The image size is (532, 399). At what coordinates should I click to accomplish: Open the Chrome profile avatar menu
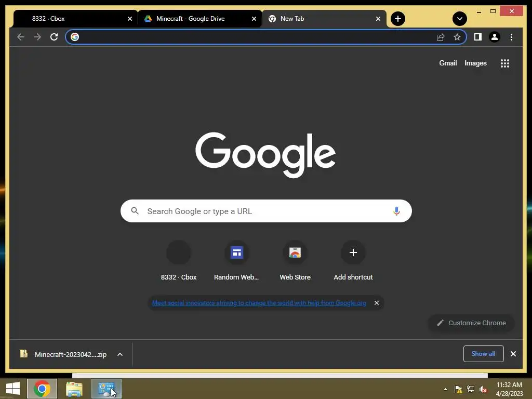click(495, 37)
